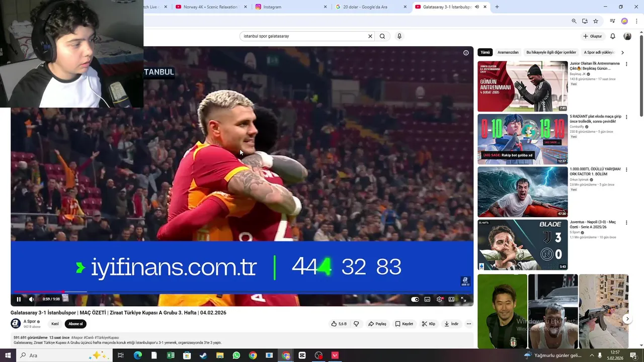Bookmark this page with the star

click(x=596, y=21)
